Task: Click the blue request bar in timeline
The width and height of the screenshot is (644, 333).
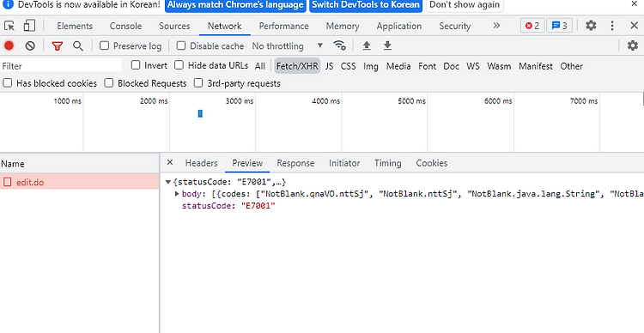Action: [200, 114]
